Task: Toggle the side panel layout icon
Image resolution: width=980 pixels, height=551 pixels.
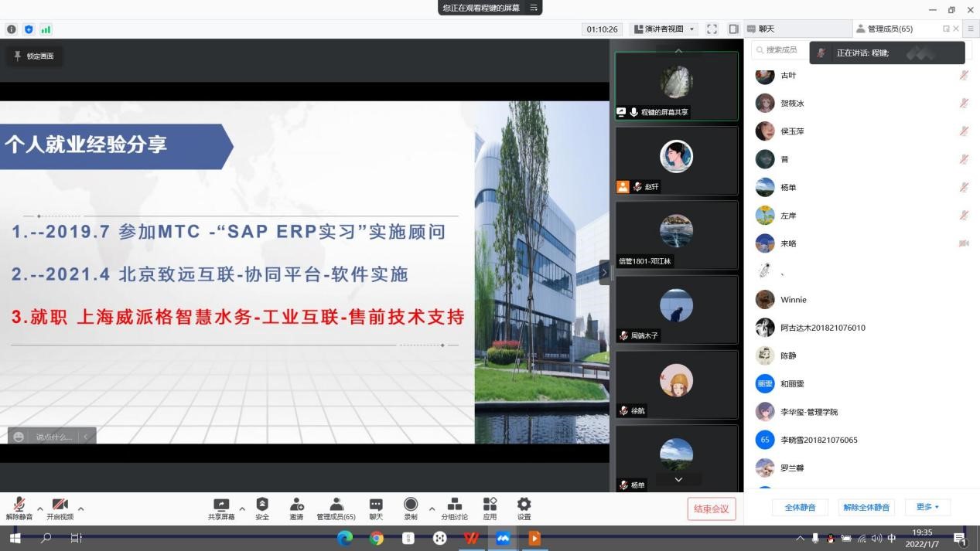Action: coord(733,29)
